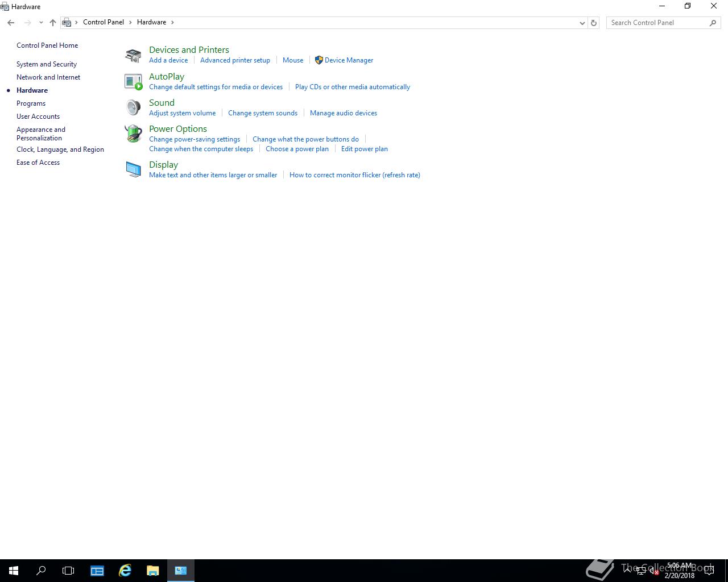Screen dimensions: 728x582
Task: Click How to correct monitor flicker link
Action: tap(355, 175)
